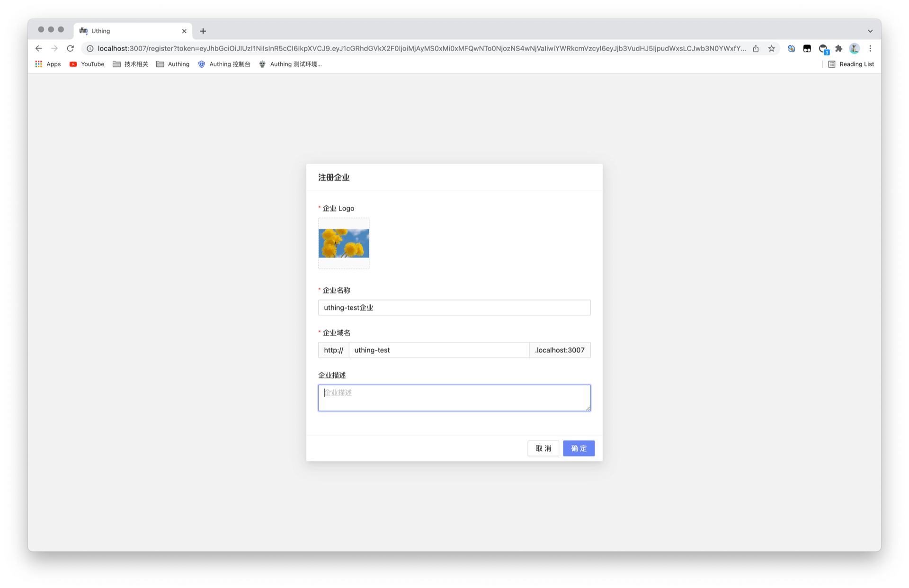
Task: Click the browser back arrow
Action: pos(39,48)
